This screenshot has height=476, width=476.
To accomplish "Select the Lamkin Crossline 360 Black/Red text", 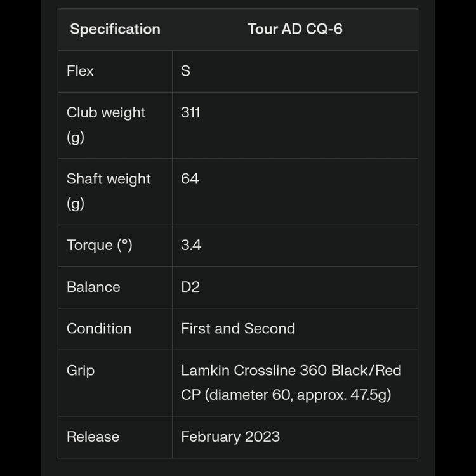I will click(291, 370).
